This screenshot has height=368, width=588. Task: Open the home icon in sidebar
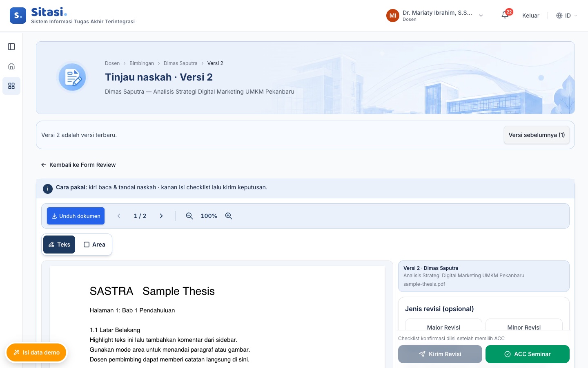tap(11, 66)
